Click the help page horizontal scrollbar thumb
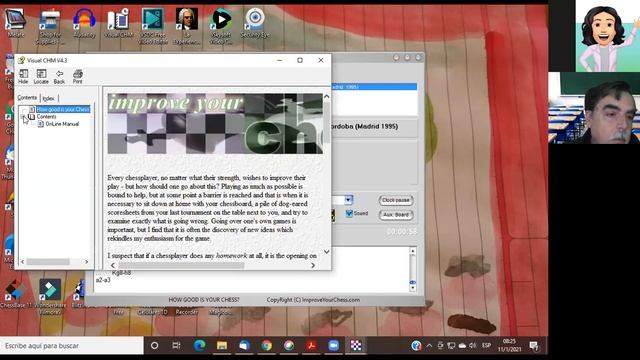 tap(181, 265)
